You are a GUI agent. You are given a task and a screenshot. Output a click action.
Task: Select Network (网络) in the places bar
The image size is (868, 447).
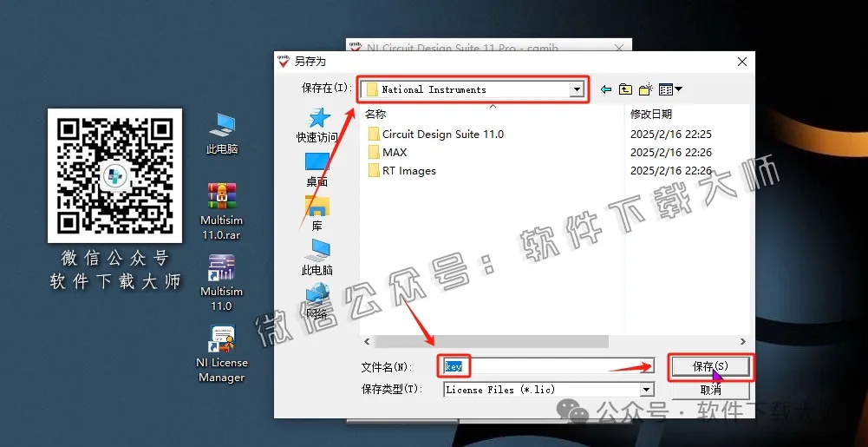(x=317, y=302)
